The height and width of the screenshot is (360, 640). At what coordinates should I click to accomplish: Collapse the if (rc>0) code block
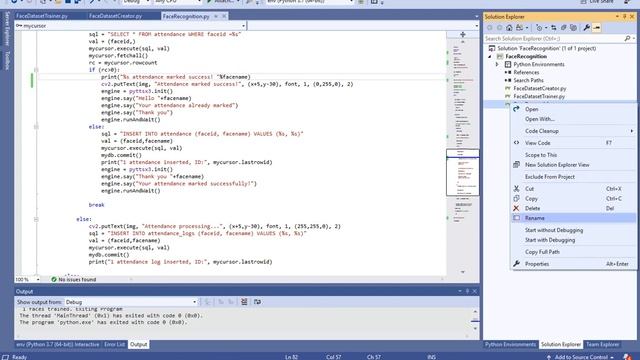pos(36,70)
